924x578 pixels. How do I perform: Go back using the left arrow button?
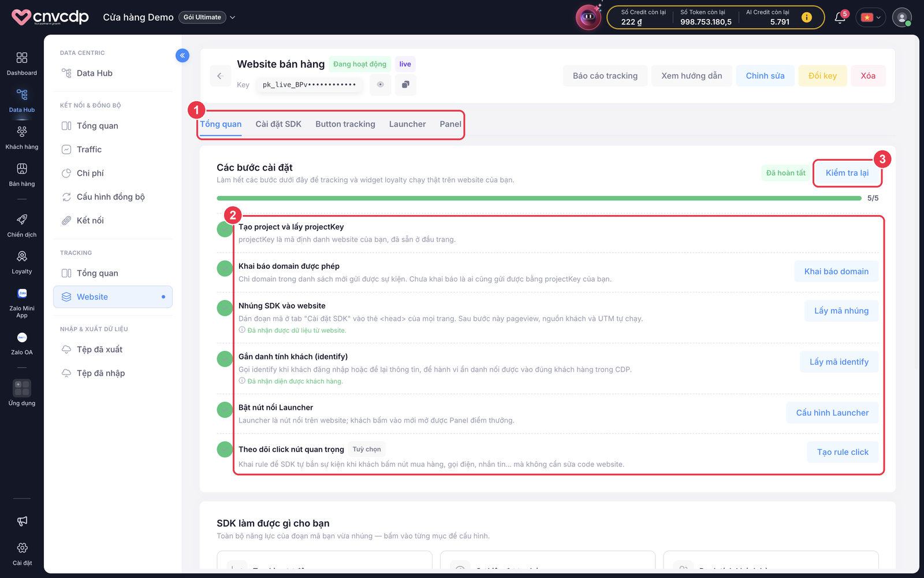pos(219,76)
